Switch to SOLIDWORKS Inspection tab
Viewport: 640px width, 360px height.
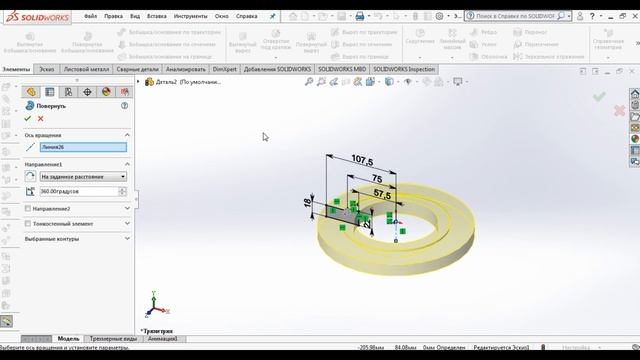(404, 69)
